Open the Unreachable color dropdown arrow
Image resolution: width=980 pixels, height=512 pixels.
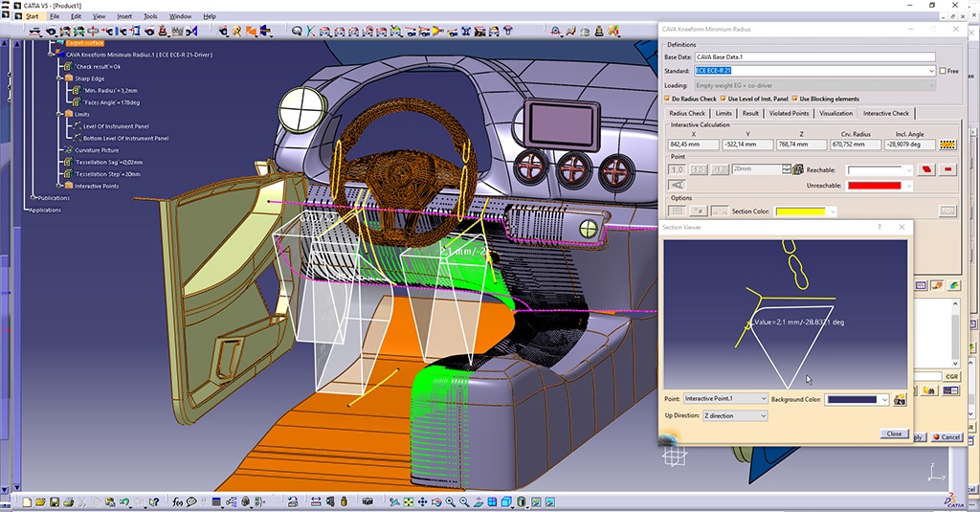(x=909, y=186)
